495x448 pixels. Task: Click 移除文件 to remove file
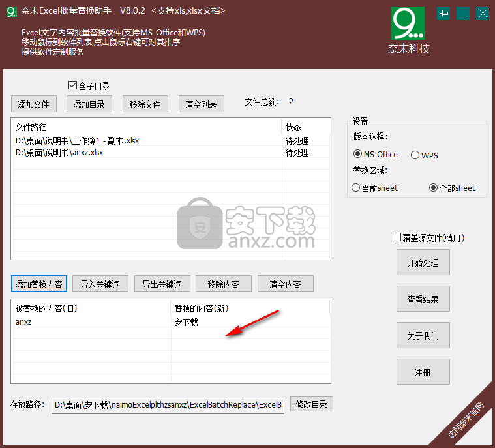(145, 104)
